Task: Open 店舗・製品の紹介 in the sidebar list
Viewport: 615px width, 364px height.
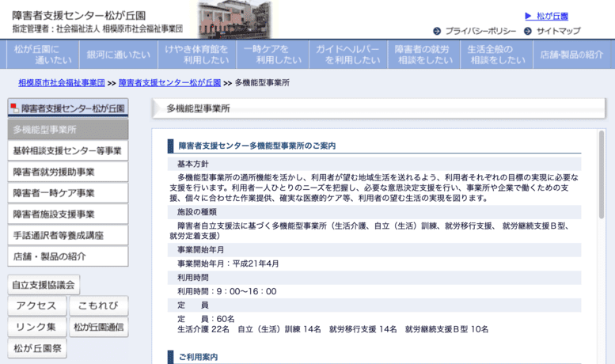Action: point(68,256)
